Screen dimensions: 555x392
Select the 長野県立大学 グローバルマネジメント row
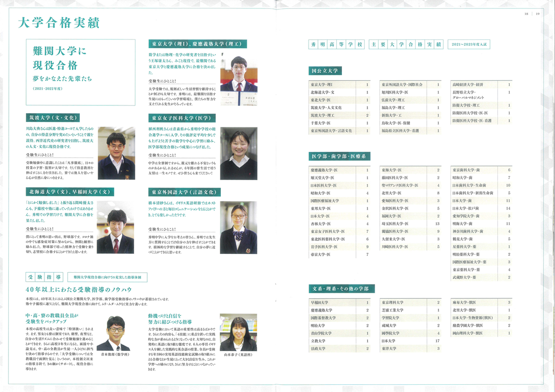click(x=481, y=95)
